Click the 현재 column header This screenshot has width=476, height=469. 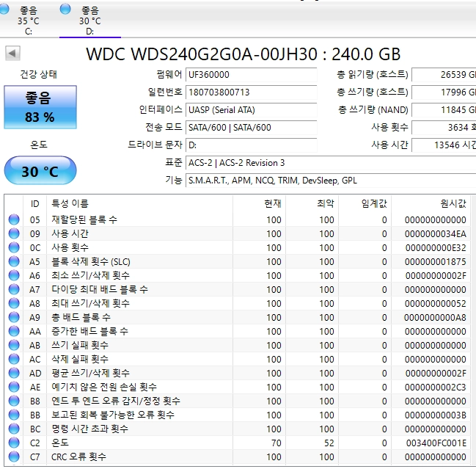pos(259,203)
